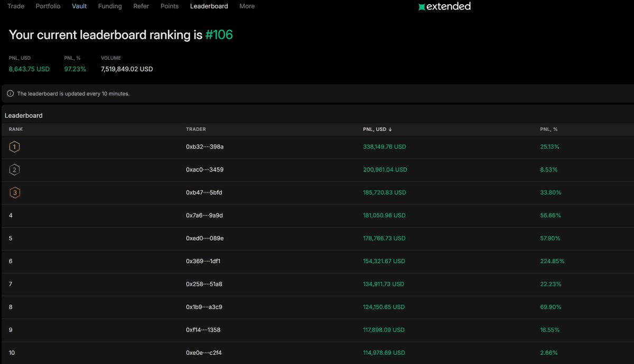Click the #106 ranking number
This screenshot has height=364, width=634.
[x=219, y=35]
